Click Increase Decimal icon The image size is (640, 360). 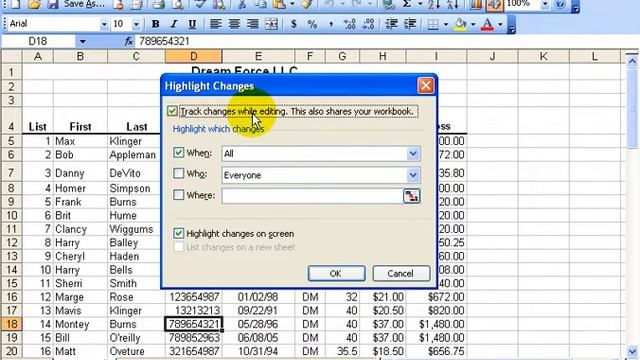(349, 24)
